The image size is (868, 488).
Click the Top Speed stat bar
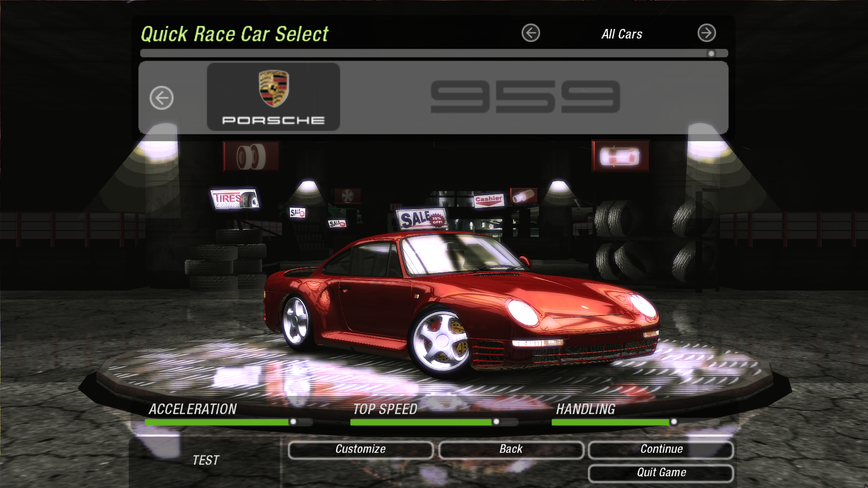pyautogui.click(x=434, y=422)
